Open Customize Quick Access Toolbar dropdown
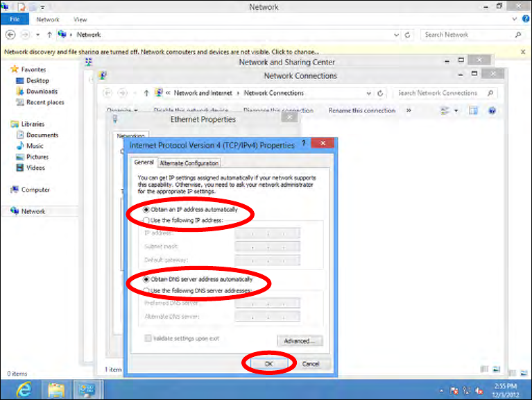This screenshot has height=400, width=532. (43, 7)
